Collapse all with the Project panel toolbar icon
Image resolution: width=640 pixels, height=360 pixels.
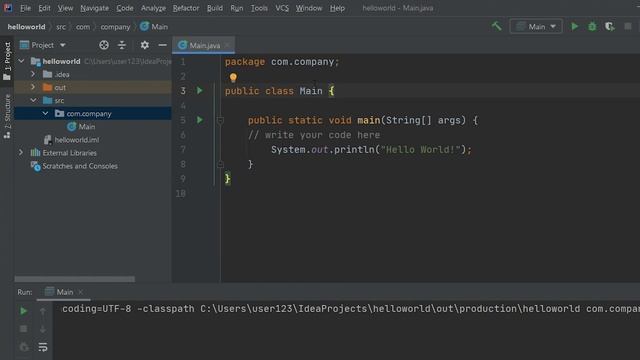coord(122,45)
